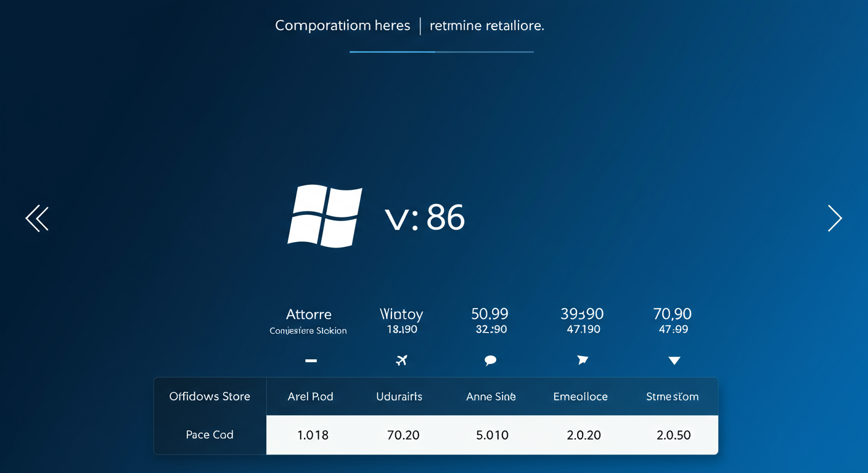Click the 47.190 value
The width and height of the screenshot is (868, 473).
coord(584,329)
